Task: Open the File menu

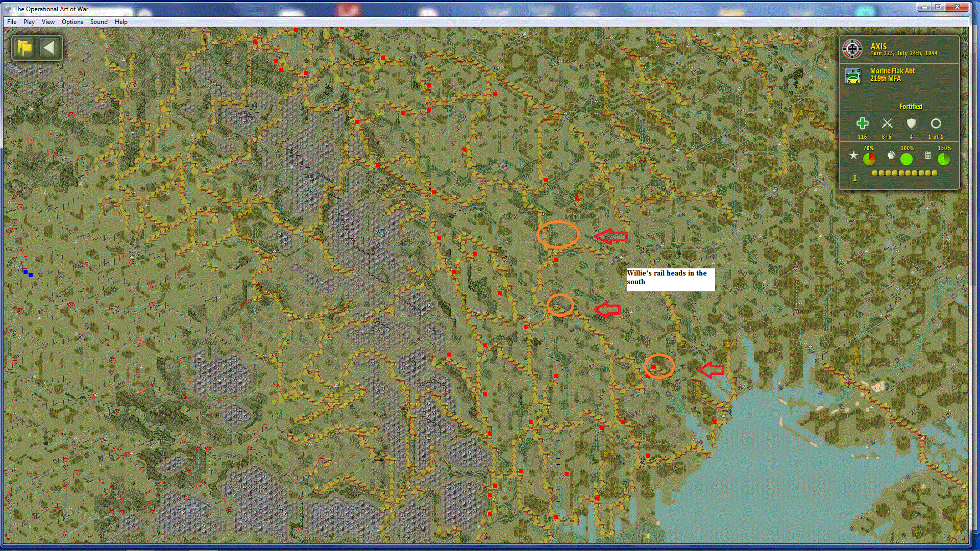Action: (x=12, y=22)
